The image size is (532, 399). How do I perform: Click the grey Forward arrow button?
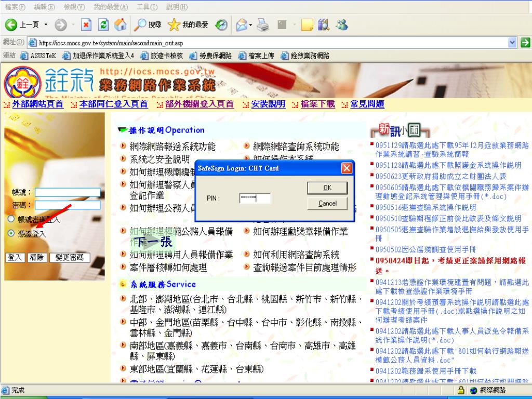point(61,24)
